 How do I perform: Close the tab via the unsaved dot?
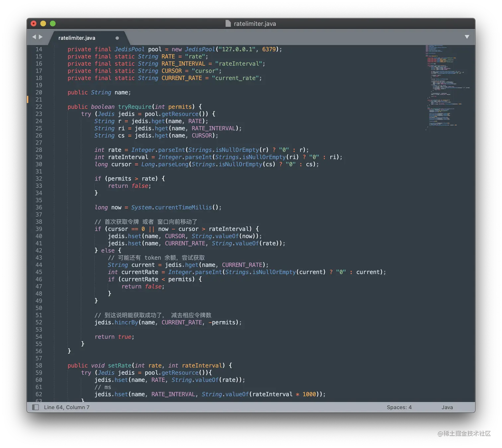click(x=117, y=38)
